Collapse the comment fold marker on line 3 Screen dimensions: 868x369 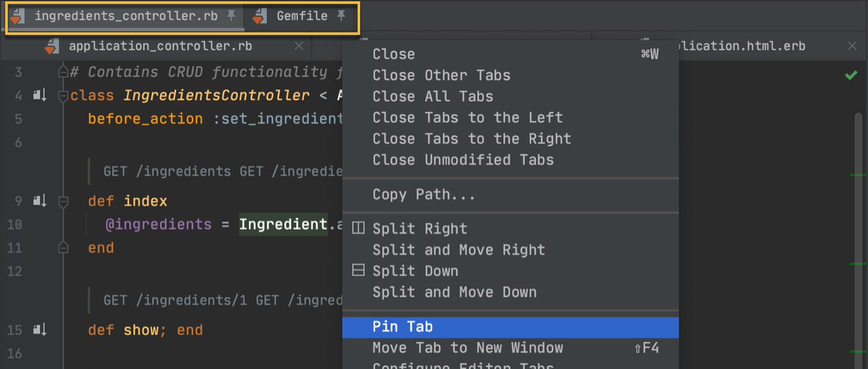tap(63, 72)
